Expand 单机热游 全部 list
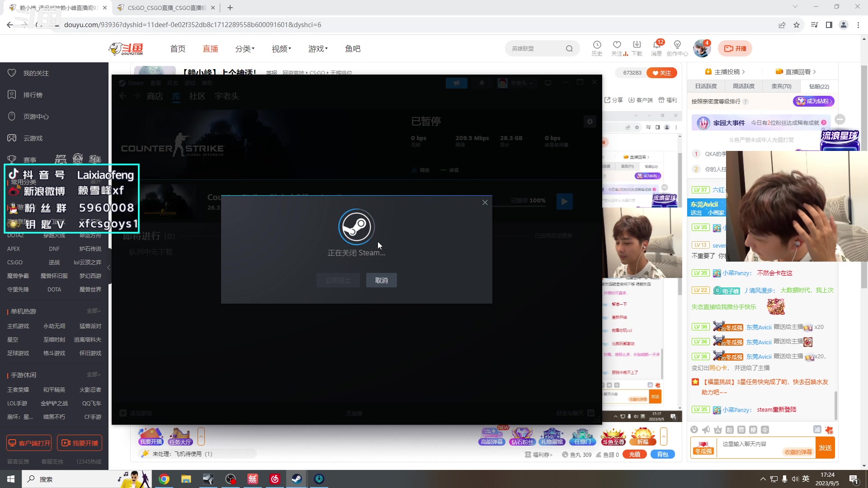Image resolution: width=868 pixels, height=488 pixels. [94, 311]
